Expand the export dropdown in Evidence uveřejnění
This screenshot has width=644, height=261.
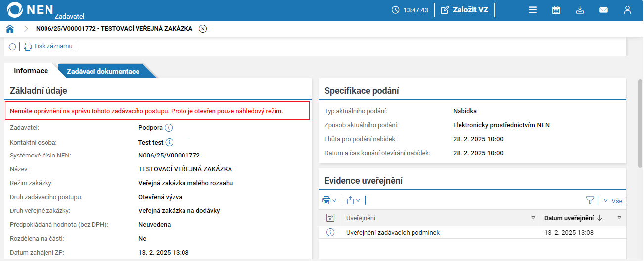tap(353, 200)
